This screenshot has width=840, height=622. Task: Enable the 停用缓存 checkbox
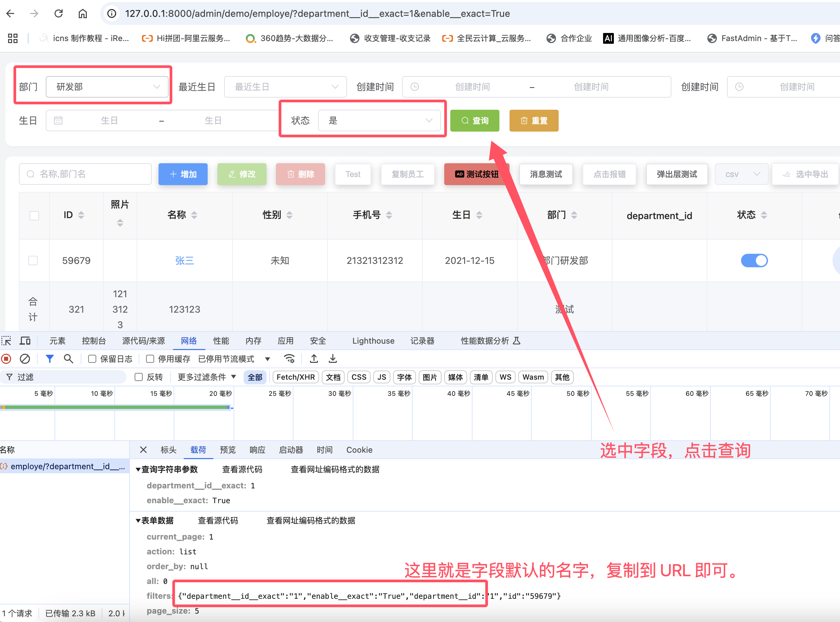pyautogui.click(x=150, y=359)
